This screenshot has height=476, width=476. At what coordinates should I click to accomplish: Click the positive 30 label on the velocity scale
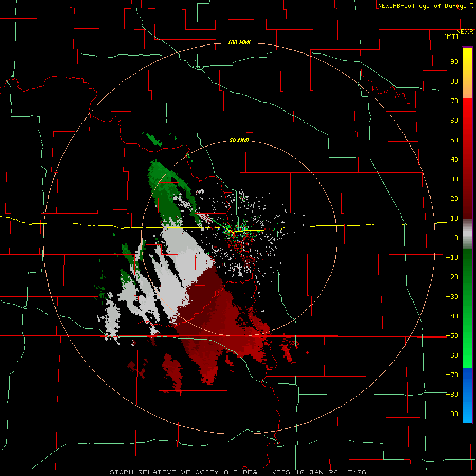[454, 179]
